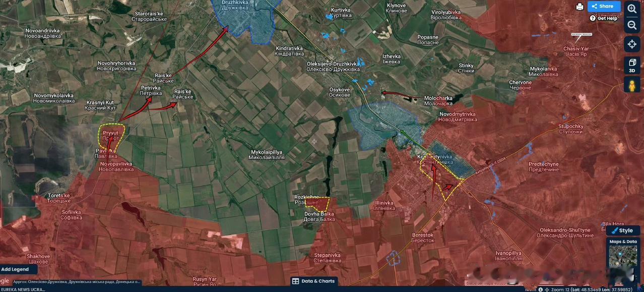Zoom in with the plus magnifier

(632, 9)
